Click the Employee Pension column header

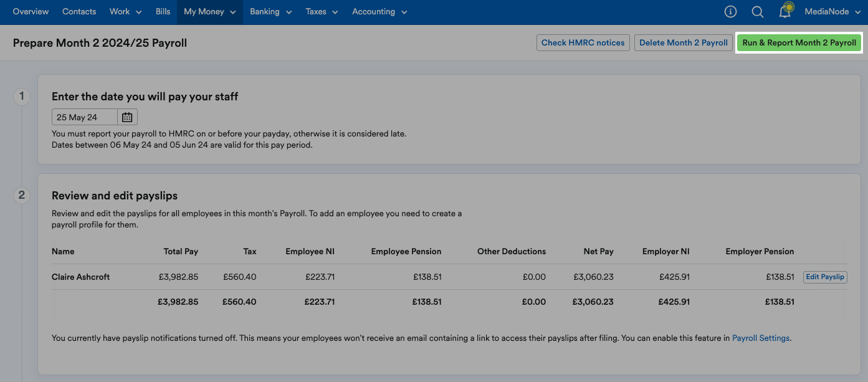point(406,252)
